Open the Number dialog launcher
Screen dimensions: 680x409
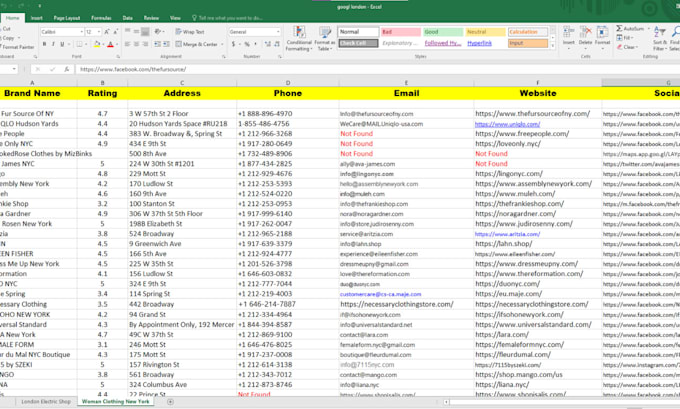(280, 56)
